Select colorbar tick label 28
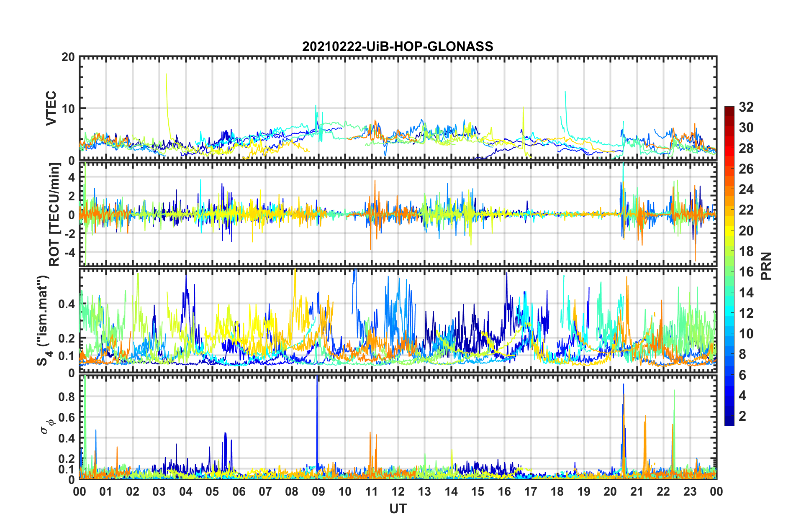Viewport: 796px width, 532px height. pos(746,148)
